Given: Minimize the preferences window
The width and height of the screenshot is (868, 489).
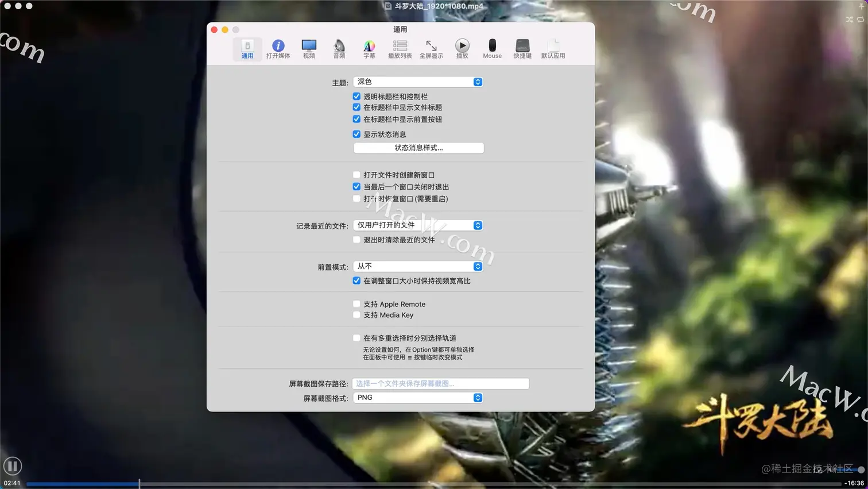Looking at the screenshot, I should point(225,29).
